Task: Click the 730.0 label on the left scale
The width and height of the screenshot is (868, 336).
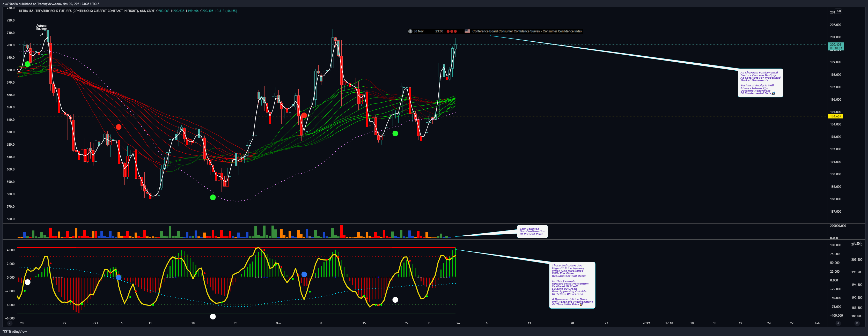Action: 11,8
